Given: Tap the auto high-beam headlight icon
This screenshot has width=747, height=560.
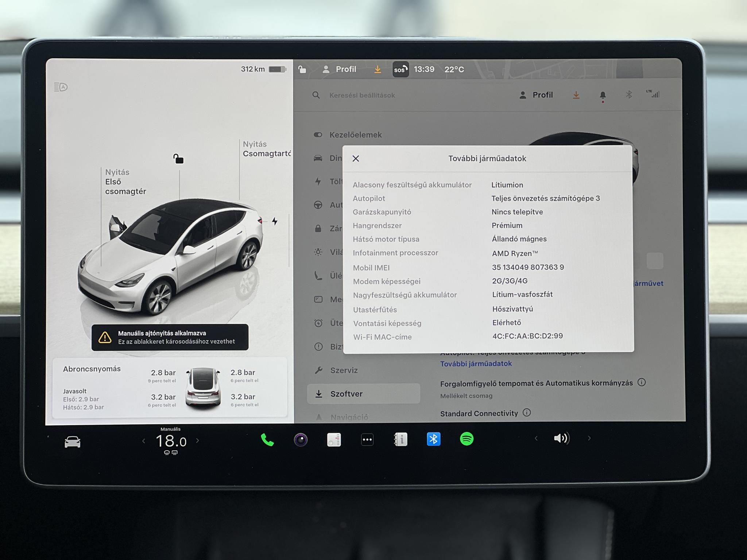Looking at the screenshot, I should (61, 87).
